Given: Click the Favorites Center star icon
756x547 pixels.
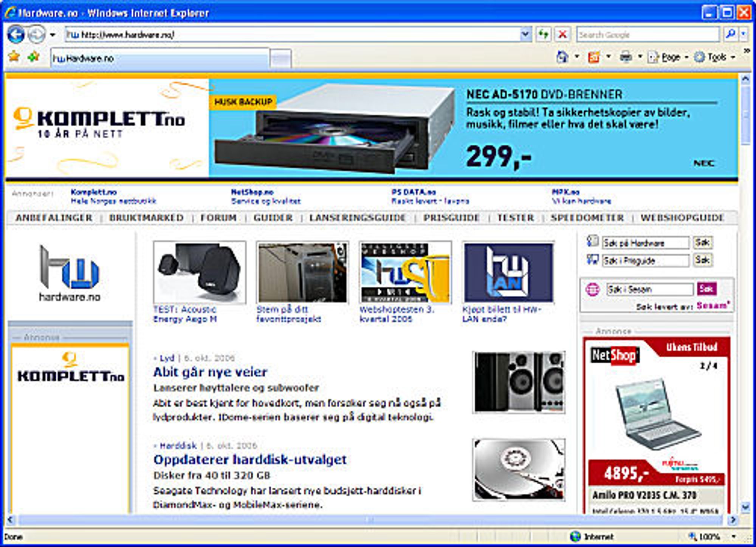Looking at the screenshot, I should coord(14,57).
